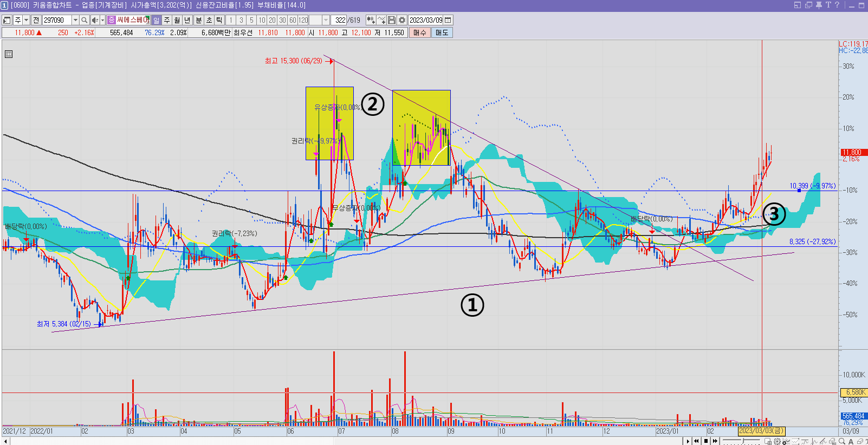Expand the 주 type dropdown arrow
This screenshot has width=868, height=445.
point(26,20)
